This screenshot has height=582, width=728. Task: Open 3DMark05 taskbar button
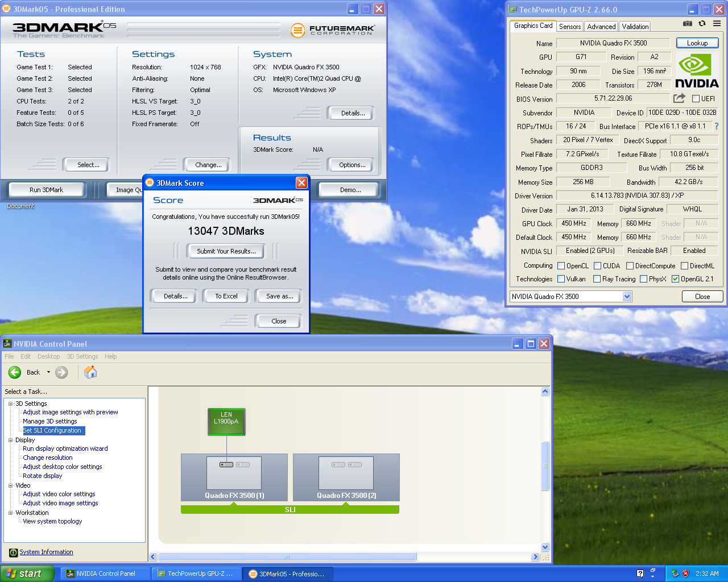(288, 573)
